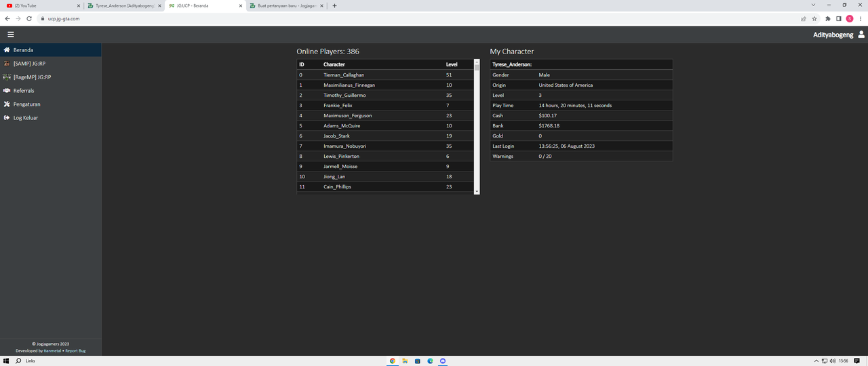Go back in browser history
Viewport: 868px width, 366px height.
coord(7,18)
